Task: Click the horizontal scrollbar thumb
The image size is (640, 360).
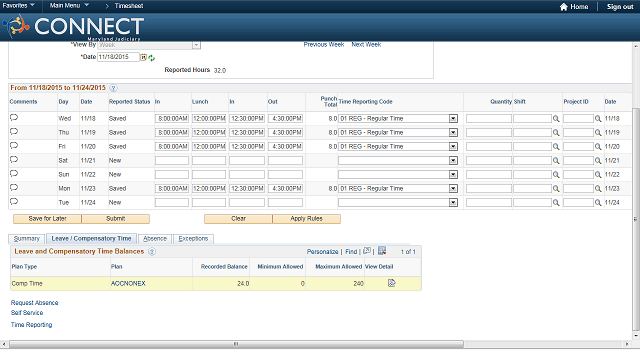Action: pyautogui.click(x=236, y=344)
